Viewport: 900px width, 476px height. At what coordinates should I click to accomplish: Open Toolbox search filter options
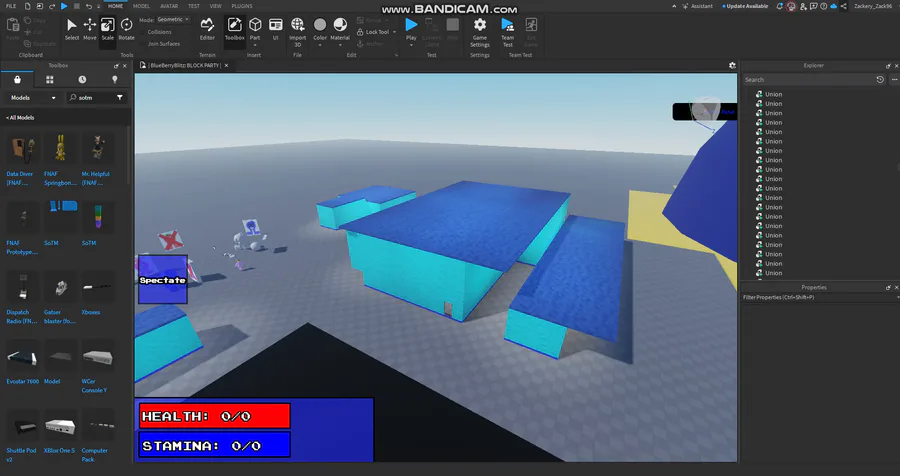119,98
